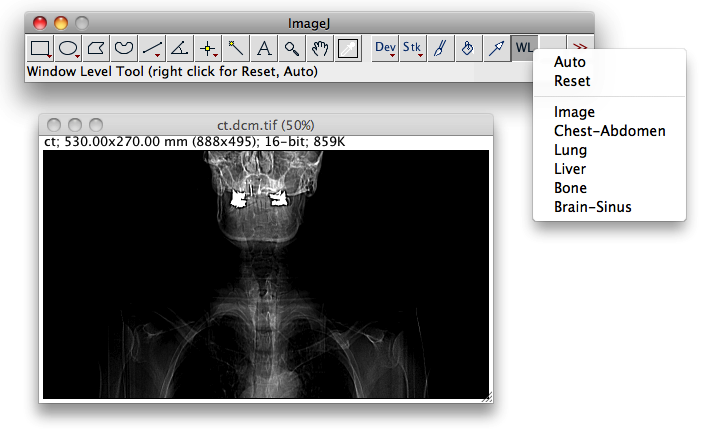The height and width of the screenshot is (434, 710).
Task: Select the Freehand selection tool
Action: pyautogui.click(x=124, y=48)
